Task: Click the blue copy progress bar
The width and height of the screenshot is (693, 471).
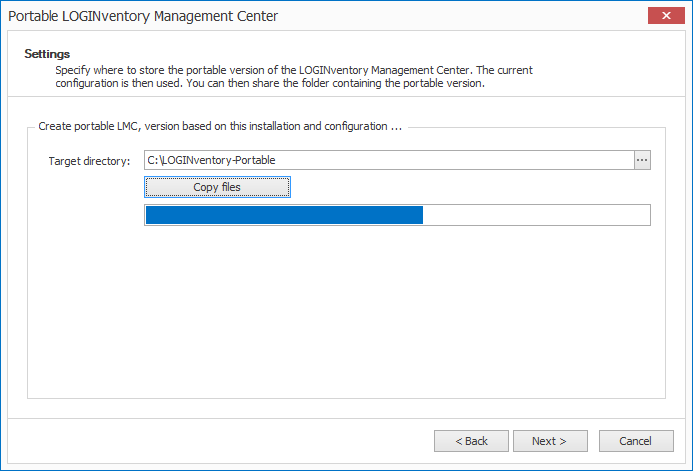Action: tap(397, 215)
